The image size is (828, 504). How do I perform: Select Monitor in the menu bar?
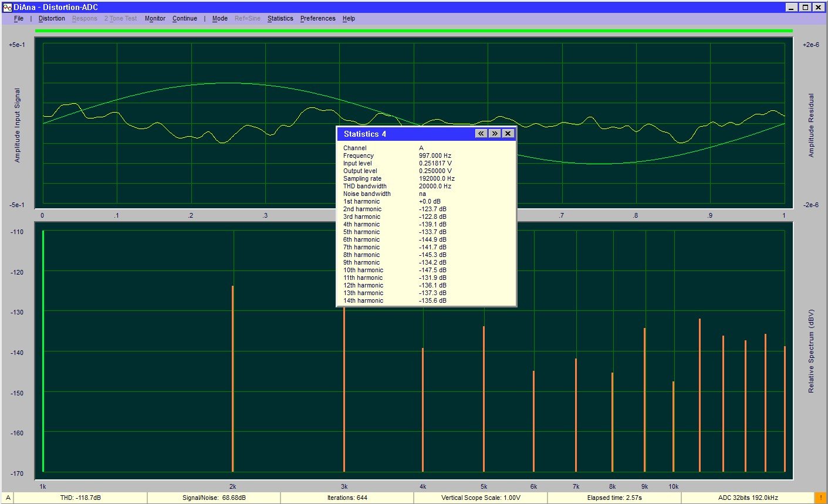(x=155, y=19)
